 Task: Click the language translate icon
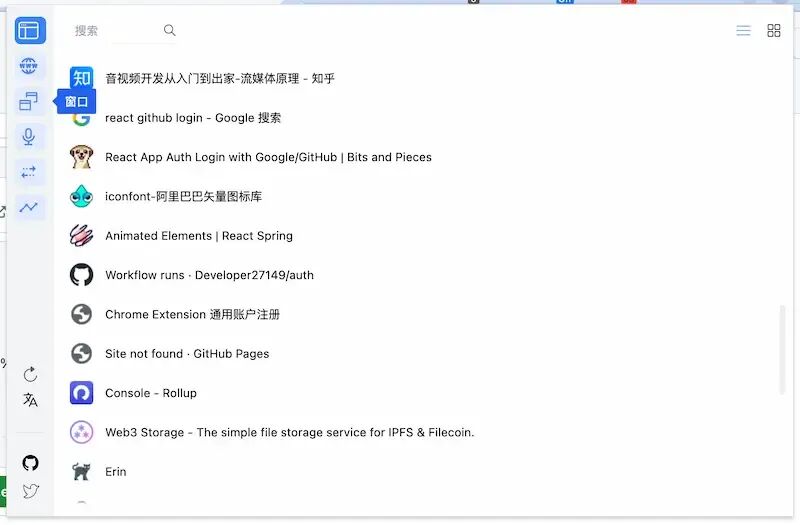pos(30,399)
